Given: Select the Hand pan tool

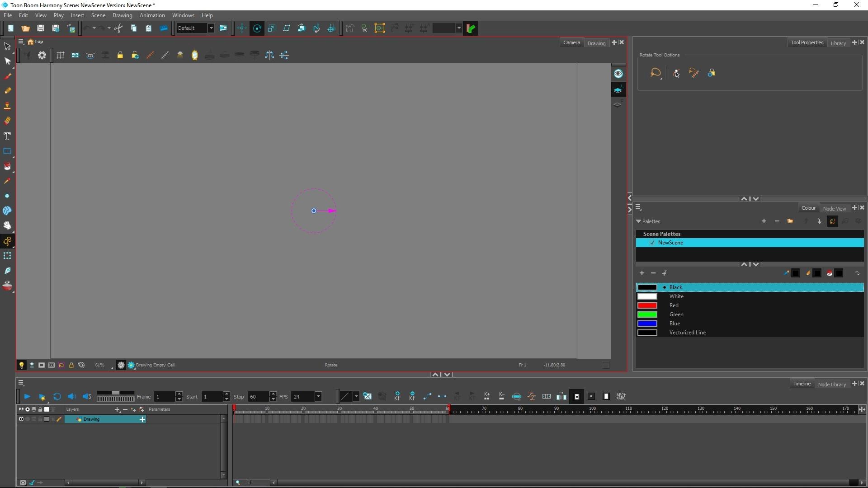Looking at the screenshot, I should pyautogui.click(x=7, y=225).
